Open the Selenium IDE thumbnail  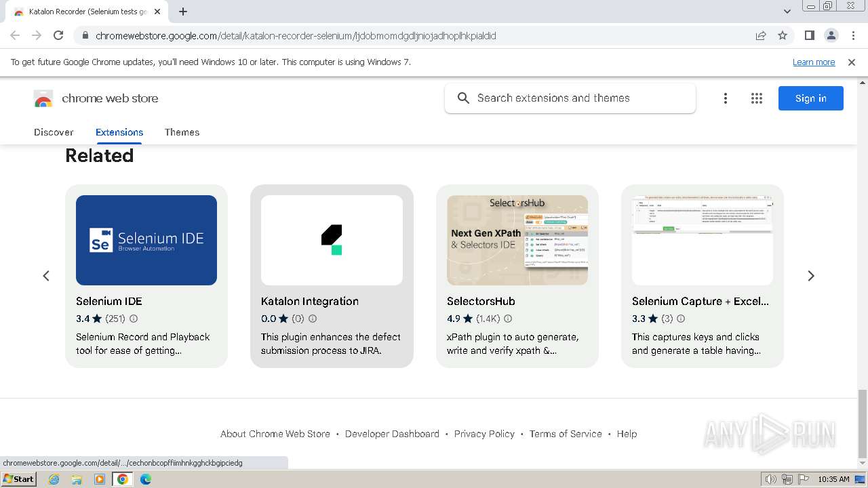tap(146, 240)
